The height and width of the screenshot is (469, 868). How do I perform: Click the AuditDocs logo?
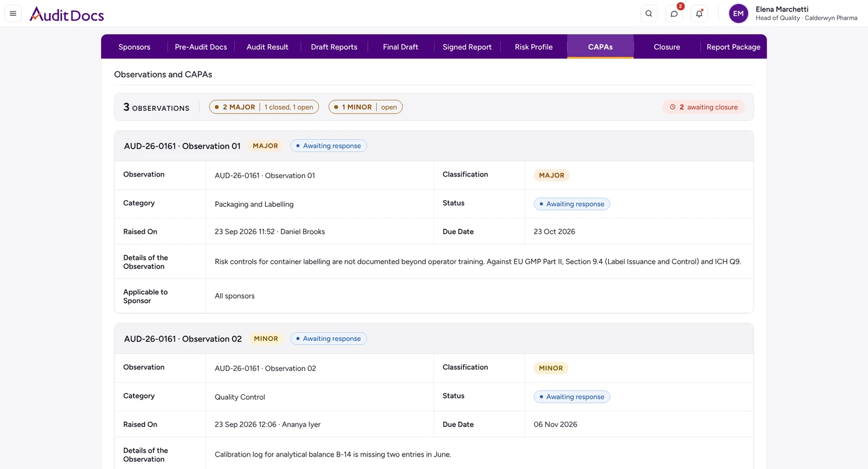click(67, 14)
